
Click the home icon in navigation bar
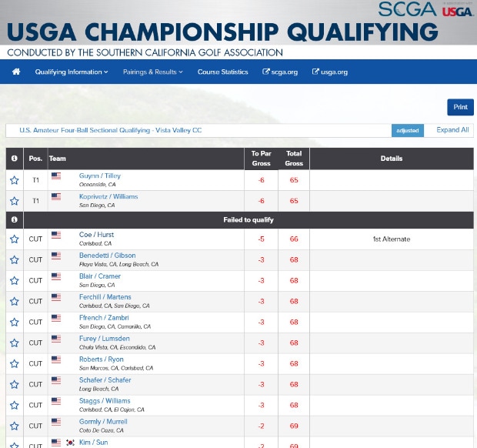click(15, 72)
